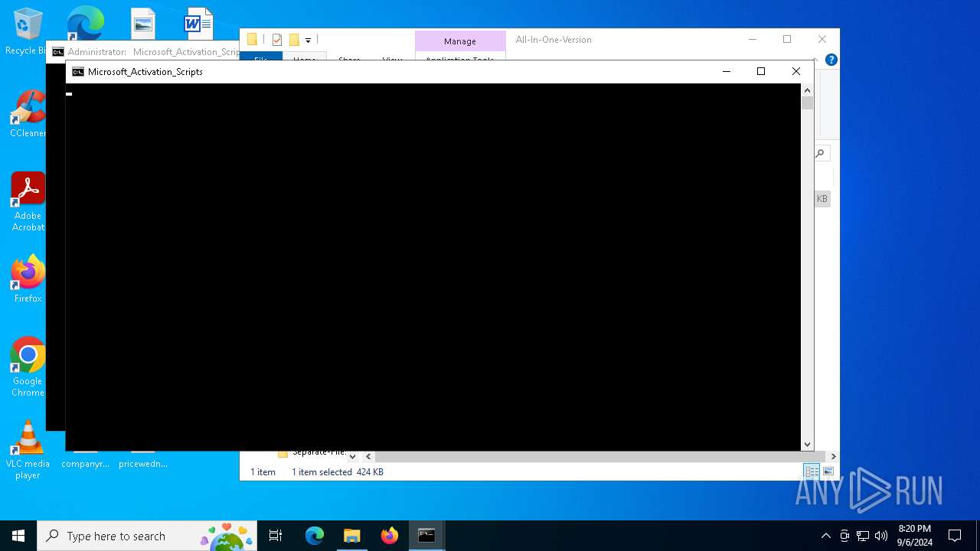Click the cmd icon in the Microsoft_Activation_Scripts title bar
The width and height of the screenshot is (980, 551).
point(77,72)
